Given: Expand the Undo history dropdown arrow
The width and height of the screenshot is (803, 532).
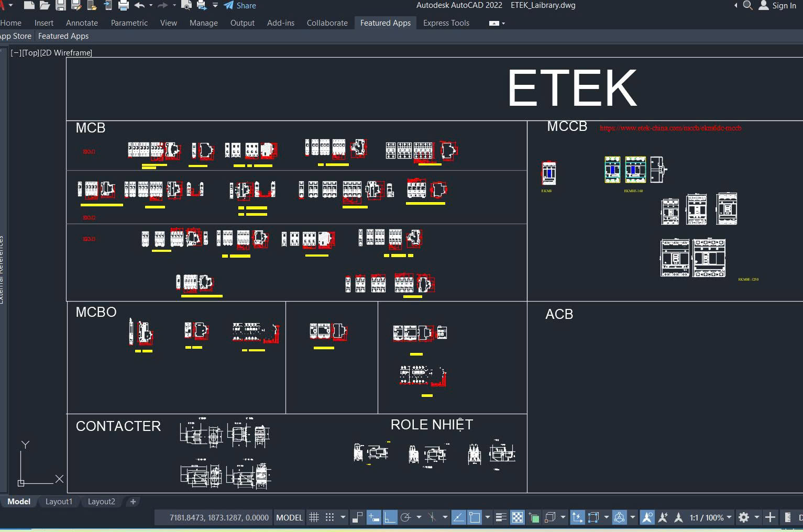Looking at the screenshot, I should [151, 5].
